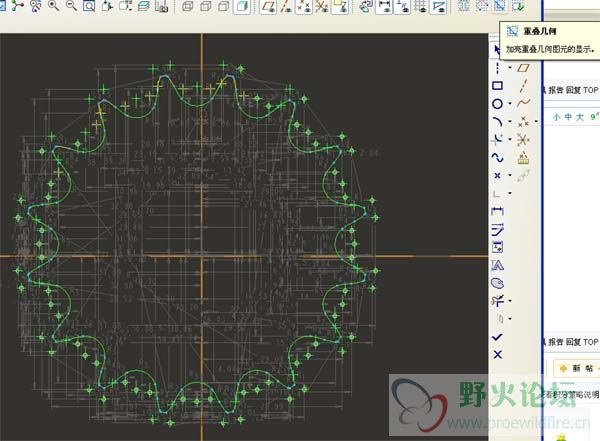600x441 pixels.
Task: Select the circle sketch tool
Action: [497, 104]
